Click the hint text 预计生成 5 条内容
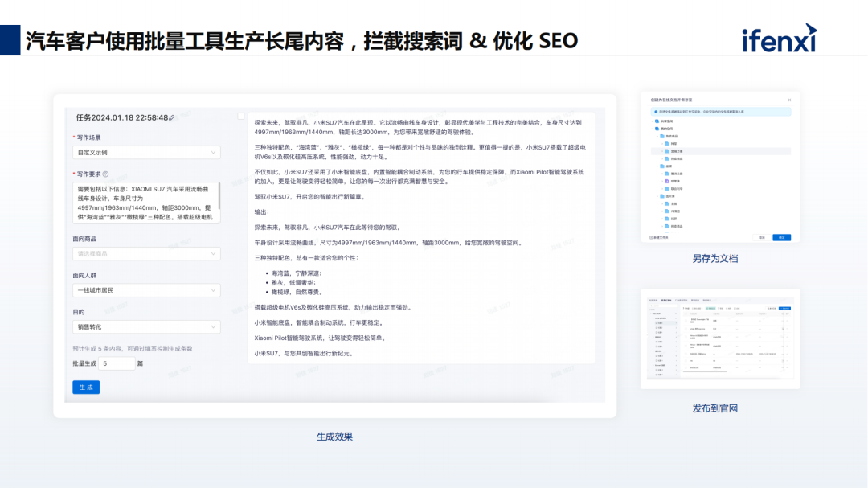The width and height of the screenshot is (868, 488). [x=133, y=348]
